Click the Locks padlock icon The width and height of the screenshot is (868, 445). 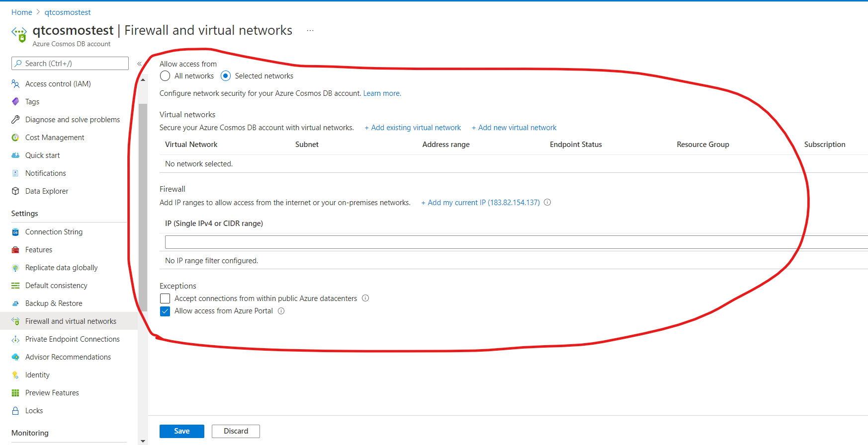[15, 411]
